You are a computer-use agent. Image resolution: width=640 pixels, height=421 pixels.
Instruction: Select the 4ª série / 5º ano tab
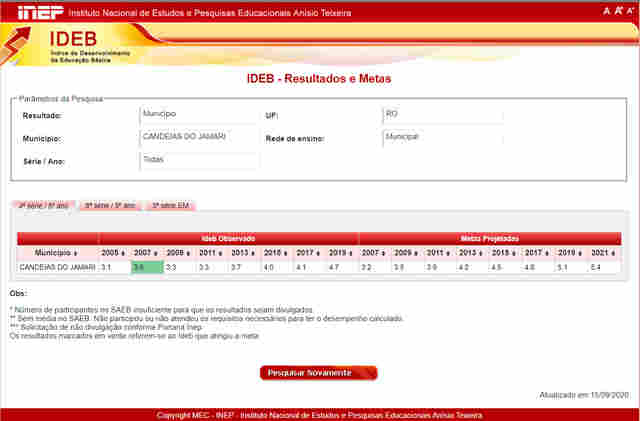(x=43, y=205)
